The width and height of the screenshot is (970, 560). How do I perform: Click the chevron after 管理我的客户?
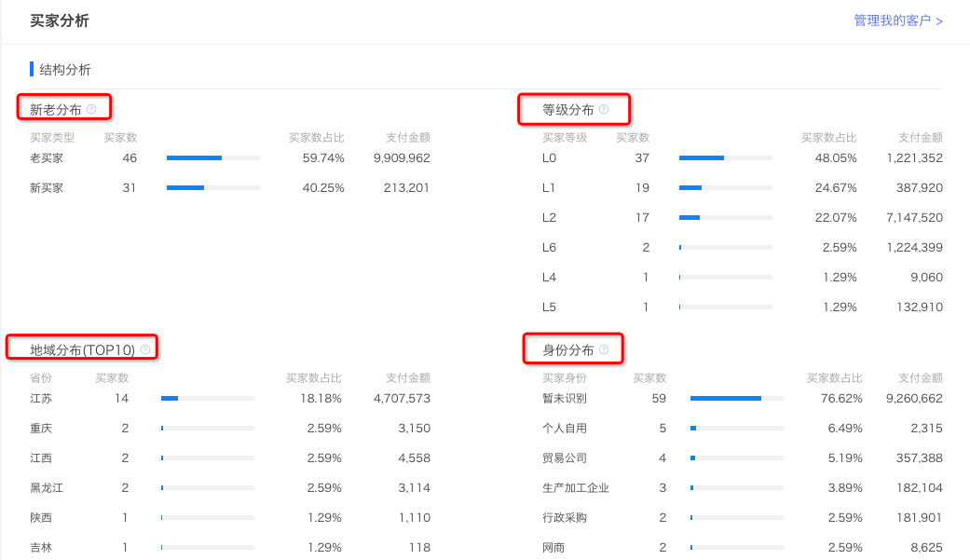(938, 20)
